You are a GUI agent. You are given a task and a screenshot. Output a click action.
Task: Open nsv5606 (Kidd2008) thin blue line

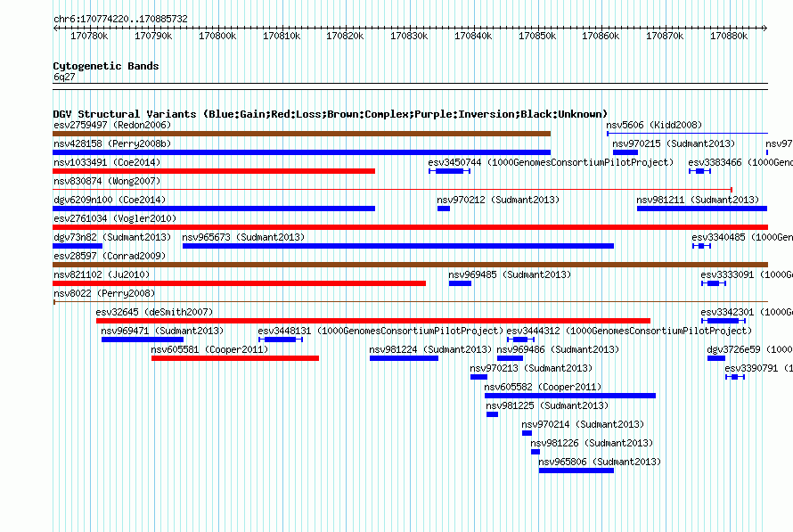click(687, 134)
